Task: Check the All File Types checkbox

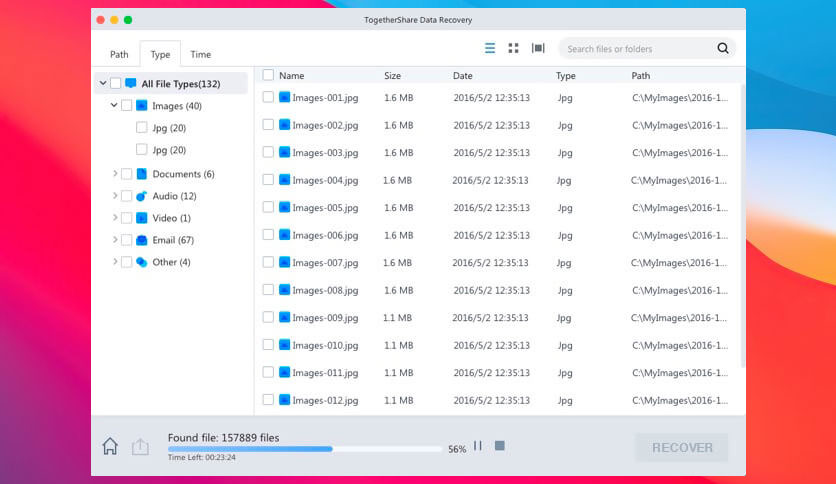Action: 116,83
